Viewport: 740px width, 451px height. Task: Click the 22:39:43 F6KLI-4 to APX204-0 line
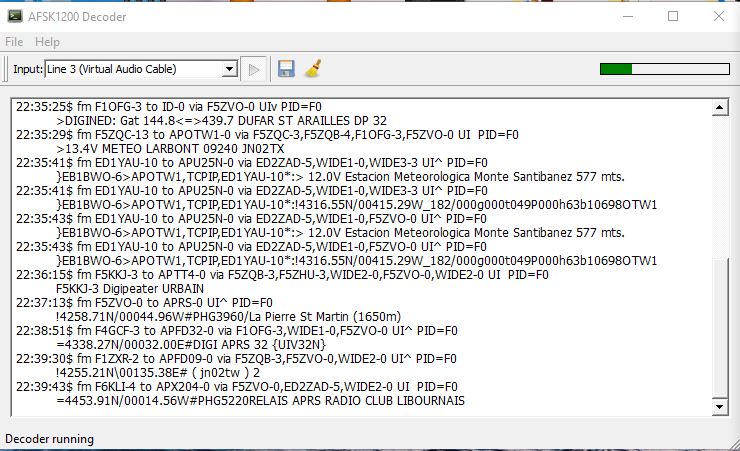236,387
